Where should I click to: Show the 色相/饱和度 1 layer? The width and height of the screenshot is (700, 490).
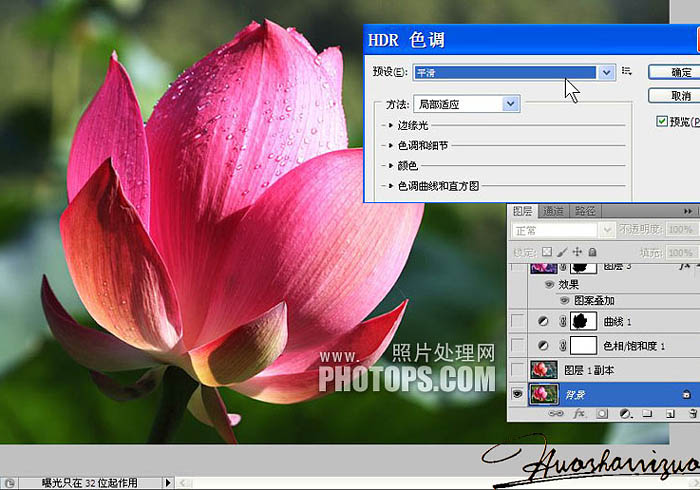pyautogui.click(x=519, y=346)
